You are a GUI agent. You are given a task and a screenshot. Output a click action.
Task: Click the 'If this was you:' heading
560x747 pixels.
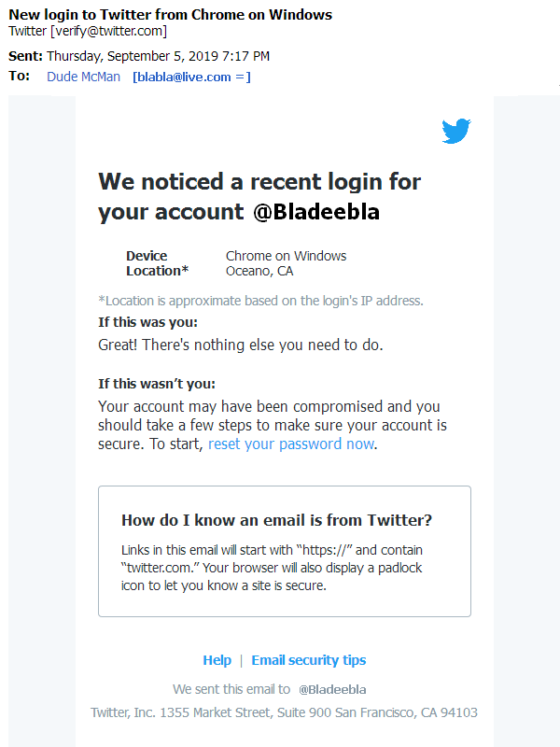[147, 322]
